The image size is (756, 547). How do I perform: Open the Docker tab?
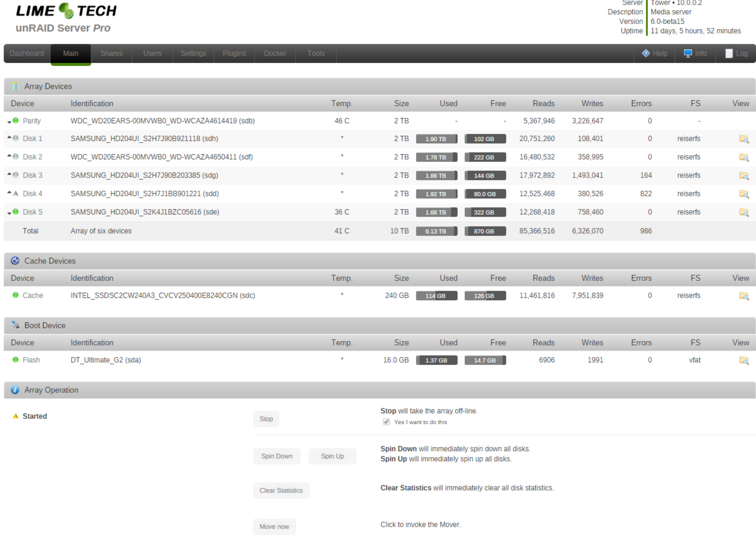[x=275, y=53]
